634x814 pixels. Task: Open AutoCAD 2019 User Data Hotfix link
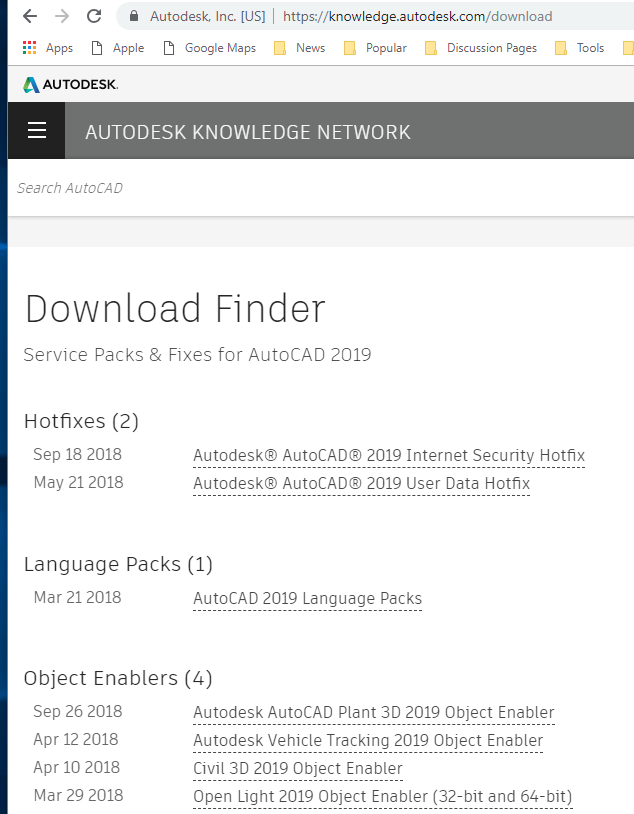[x=361, y=484]
